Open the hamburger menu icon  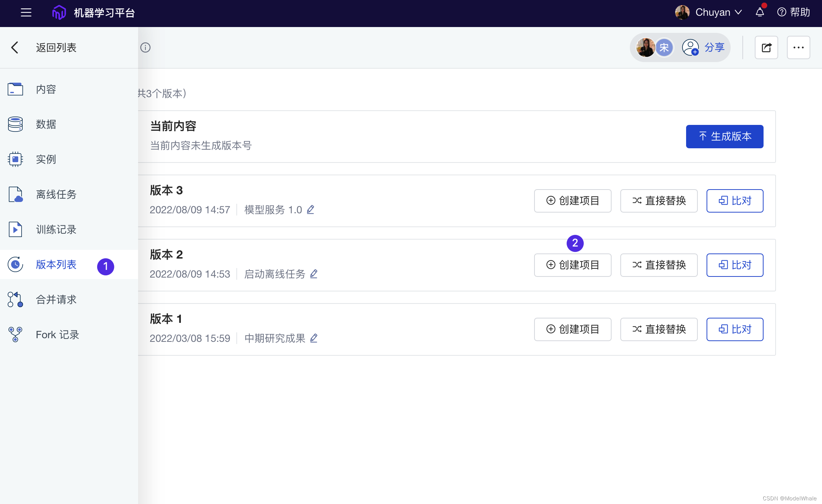coord(26,12)
